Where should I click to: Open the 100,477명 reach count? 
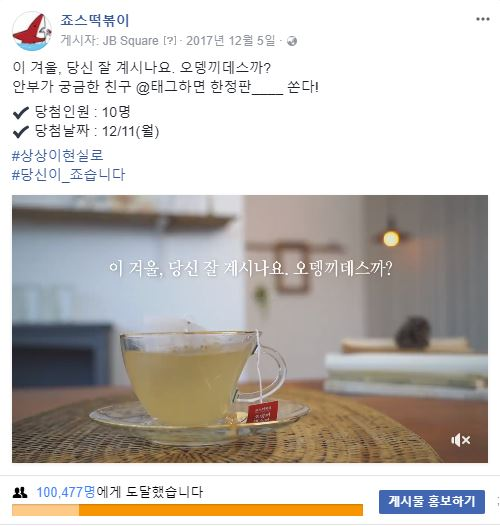(x=66, y=492)
